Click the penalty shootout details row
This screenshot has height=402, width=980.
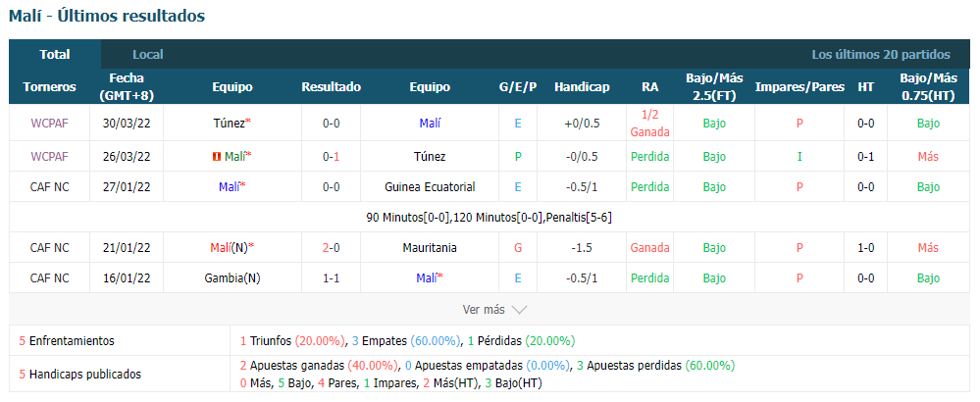coord(490,218)
